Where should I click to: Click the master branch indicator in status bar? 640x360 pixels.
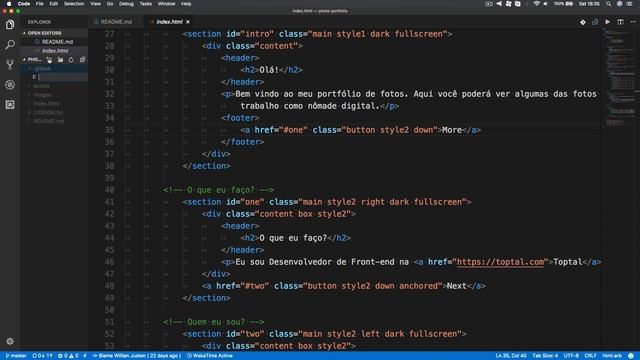[x=16, y=356]
